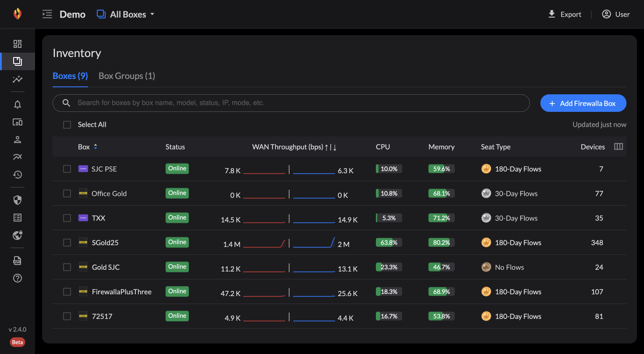Click the box icon beside SGold25
This screenshot has height=354, width=644.
point(83,242)
